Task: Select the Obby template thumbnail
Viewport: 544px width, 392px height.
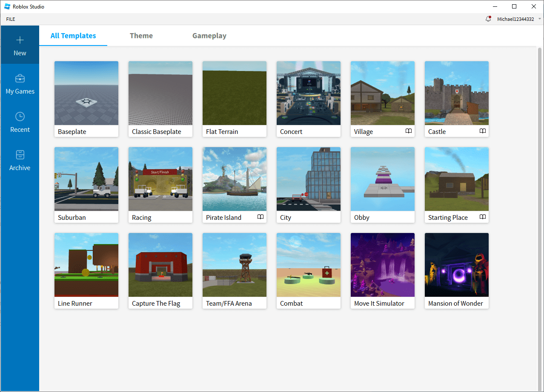Action: (x=383, y=179)
